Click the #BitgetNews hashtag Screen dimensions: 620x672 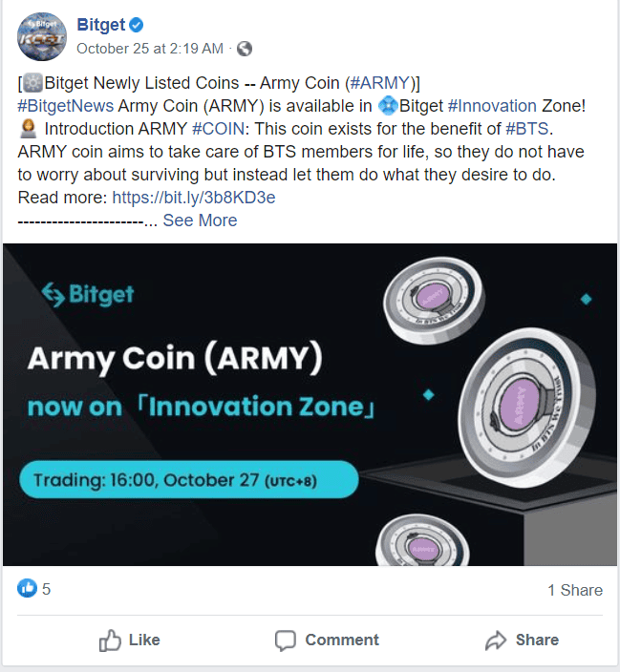[x=65, y=106]
